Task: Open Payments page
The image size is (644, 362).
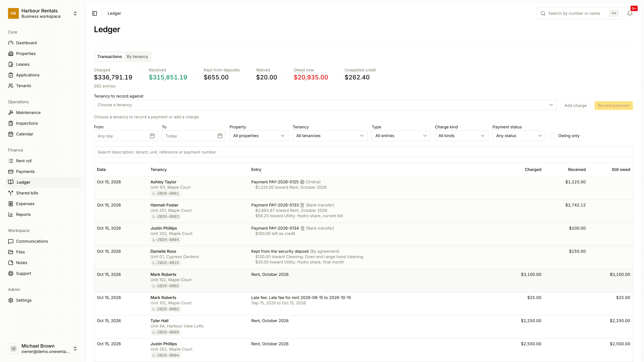Action: tap(43, 172)
